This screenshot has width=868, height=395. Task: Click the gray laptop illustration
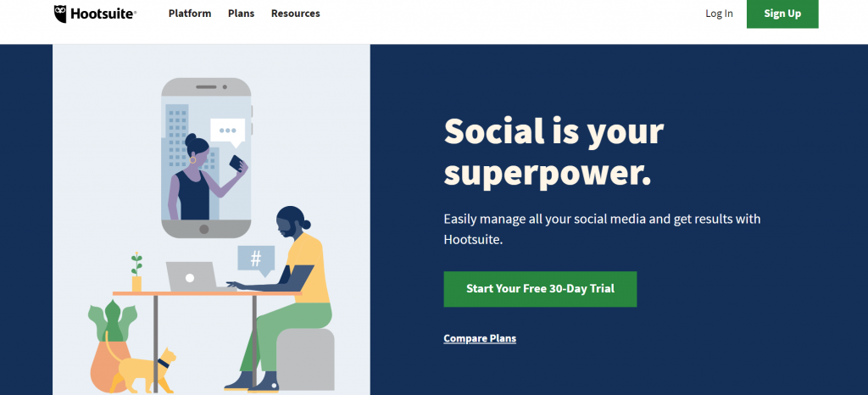pyautogui.click(x=193, y=276)
